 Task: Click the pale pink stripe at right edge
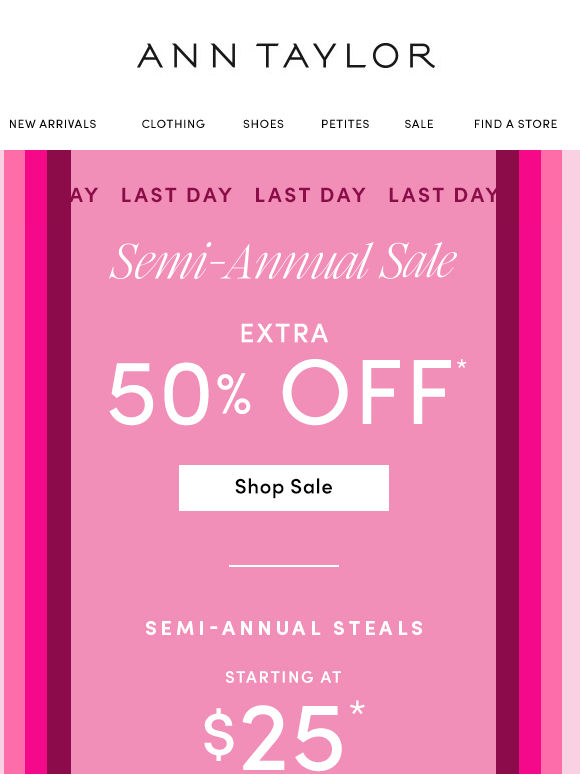tap(571, 462)
